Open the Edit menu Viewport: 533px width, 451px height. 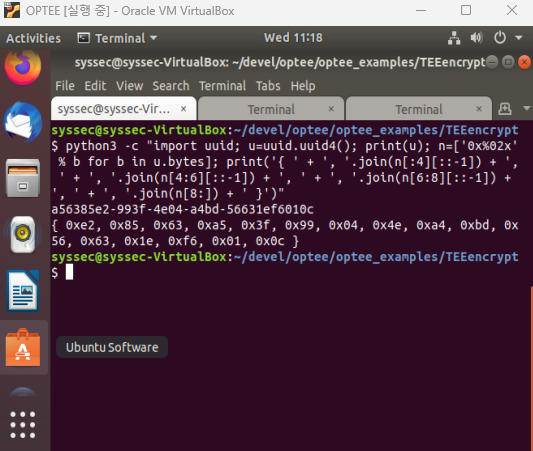click(x=95, y=86)
